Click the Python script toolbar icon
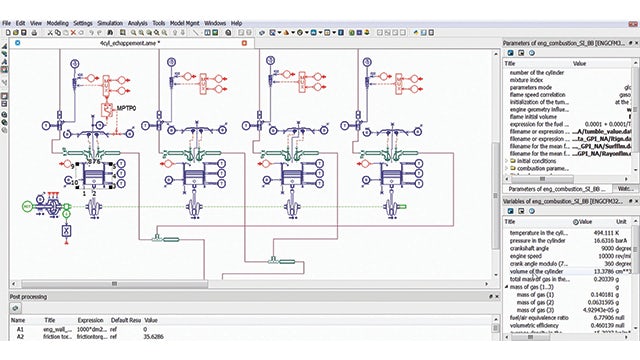 pos(416,33)
